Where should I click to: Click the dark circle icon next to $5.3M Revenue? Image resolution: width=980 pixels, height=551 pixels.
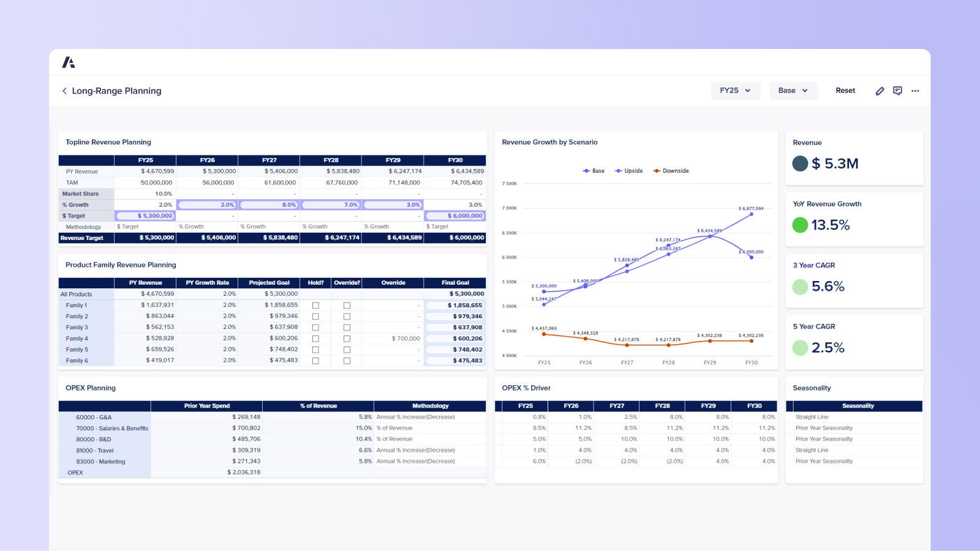(x=799, y=163)
